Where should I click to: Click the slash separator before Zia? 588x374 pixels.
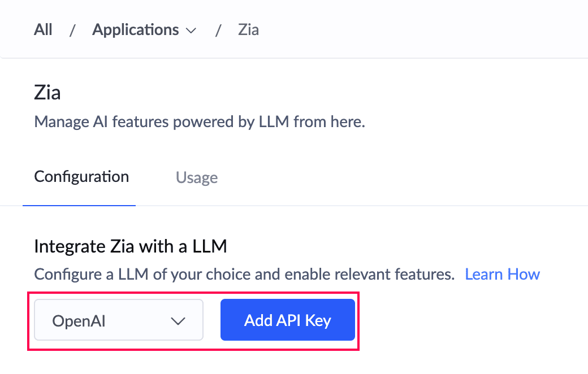[x=218, y=30]
